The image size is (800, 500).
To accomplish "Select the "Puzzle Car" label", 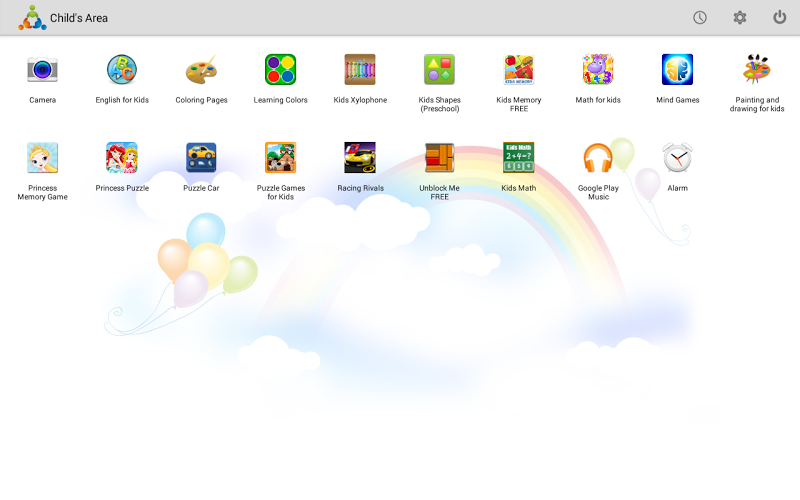I will pos(201,188).
